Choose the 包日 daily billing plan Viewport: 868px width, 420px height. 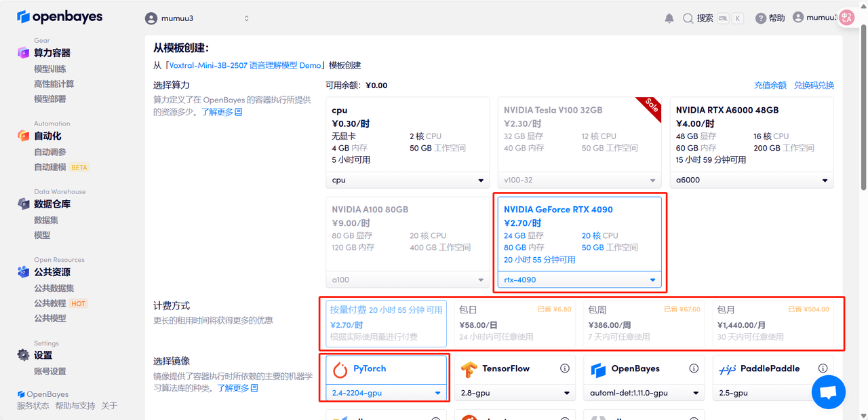point(515,323)
